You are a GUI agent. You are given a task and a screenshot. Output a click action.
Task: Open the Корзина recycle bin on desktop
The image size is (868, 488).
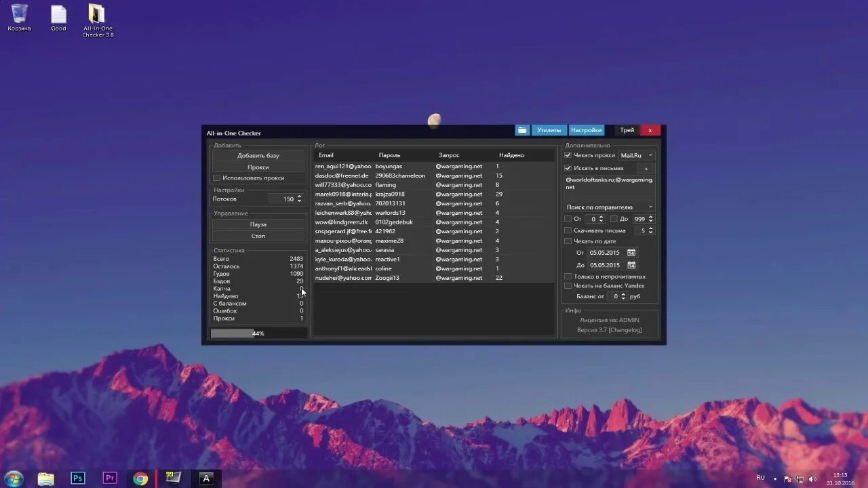coord(19,18)
